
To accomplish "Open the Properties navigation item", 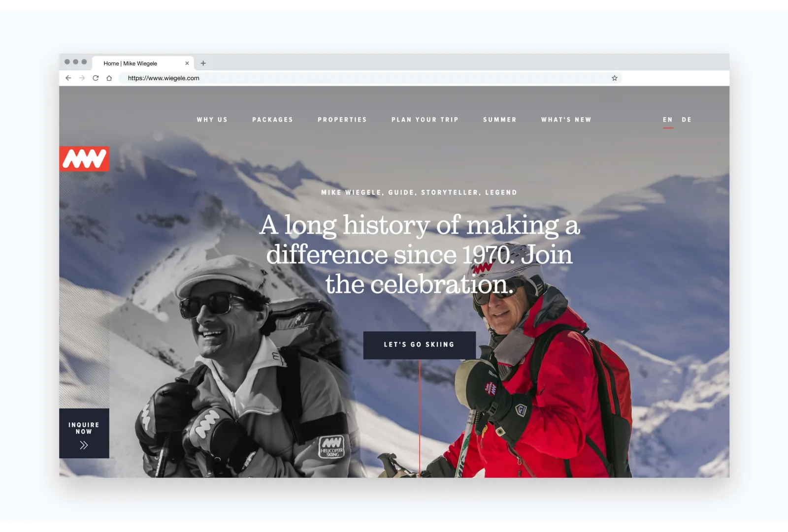I will [x=342, y=120].
